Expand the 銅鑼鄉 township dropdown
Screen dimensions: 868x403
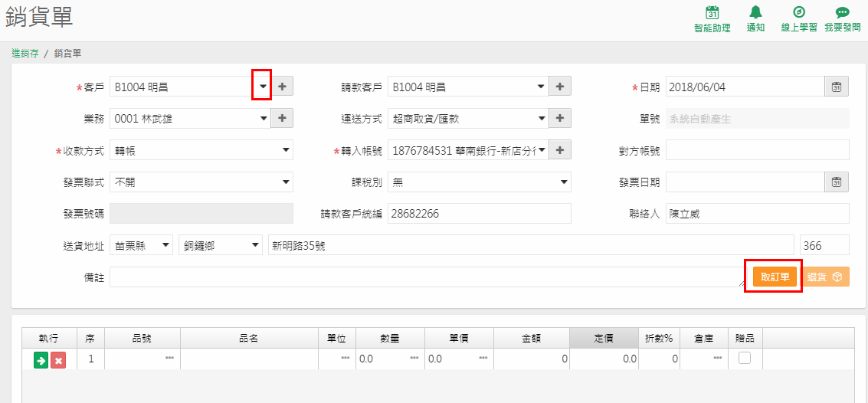[254, 245]
